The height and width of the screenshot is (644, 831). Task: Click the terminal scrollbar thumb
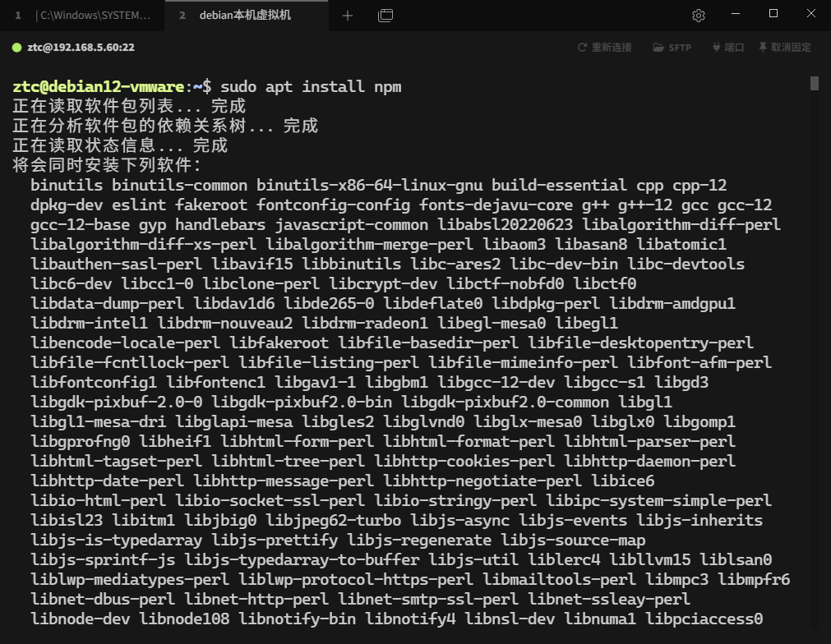click(815, 82)
